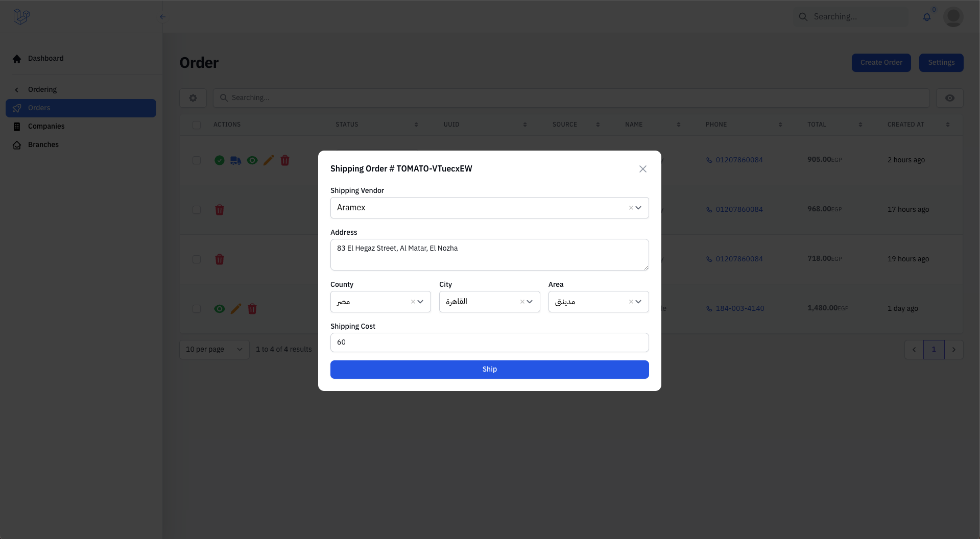Check the row created 2 hours ago
Screen dimensions: 980x539
coord(197,160)
